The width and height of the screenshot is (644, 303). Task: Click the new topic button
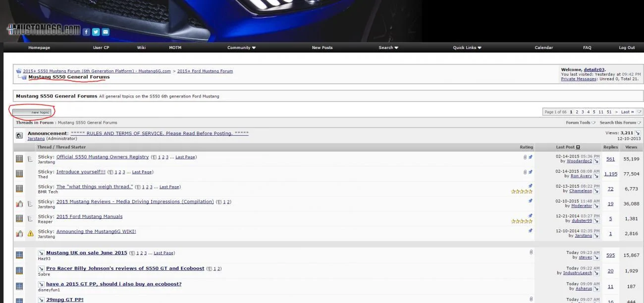pos(32,112)
